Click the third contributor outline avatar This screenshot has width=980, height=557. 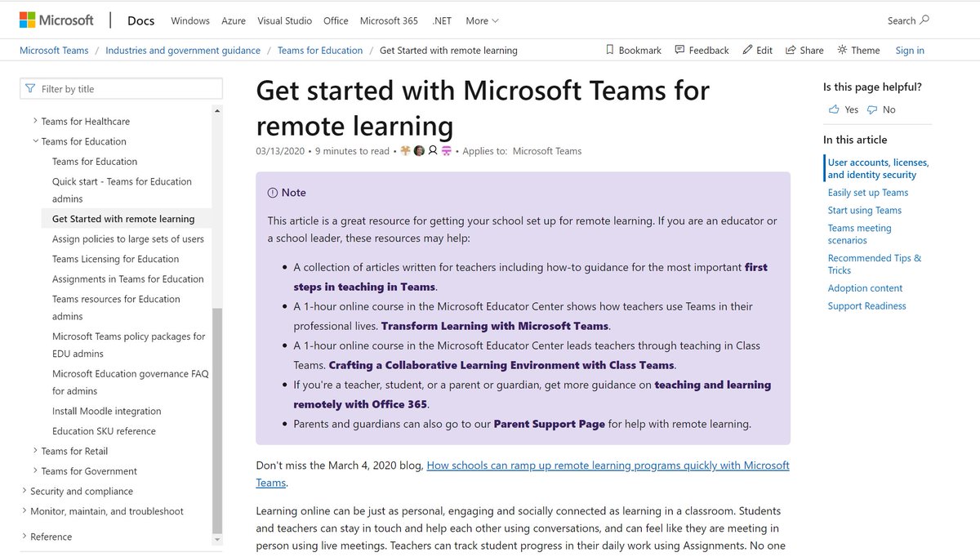point(433,150)
